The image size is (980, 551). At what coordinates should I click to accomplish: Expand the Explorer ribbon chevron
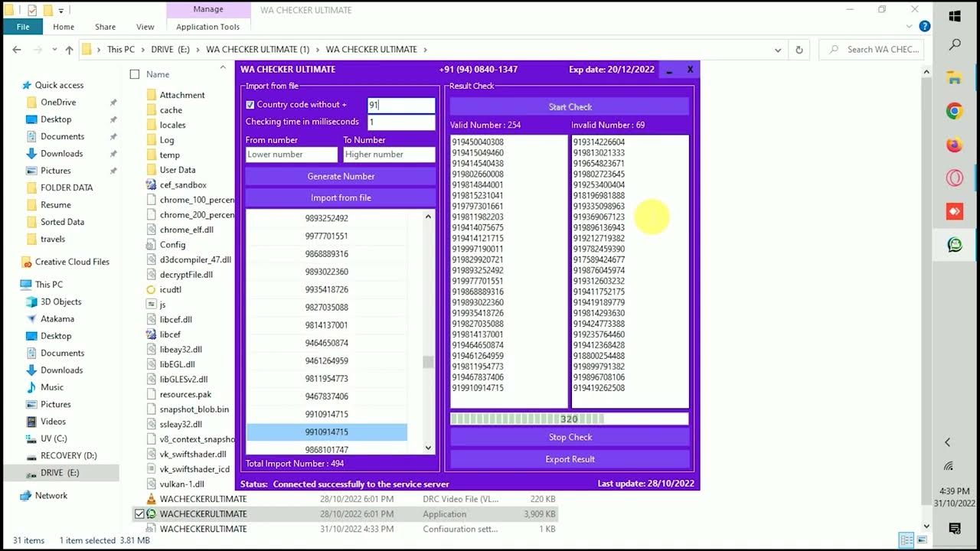(x=909, y=26)
